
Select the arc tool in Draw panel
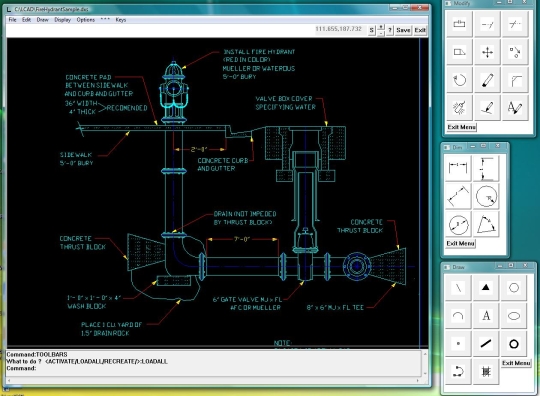(x=458, y=315)
